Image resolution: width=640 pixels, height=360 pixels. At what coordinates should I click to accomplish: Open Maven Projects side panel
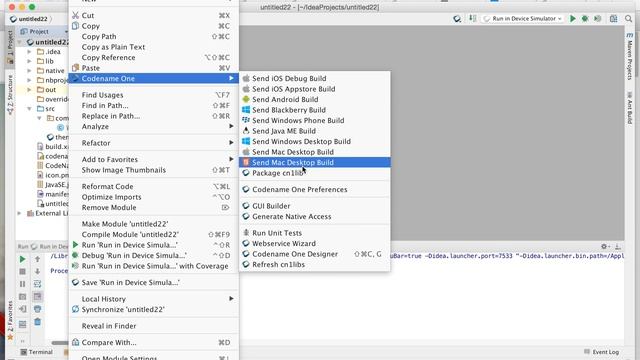point(630,57)
